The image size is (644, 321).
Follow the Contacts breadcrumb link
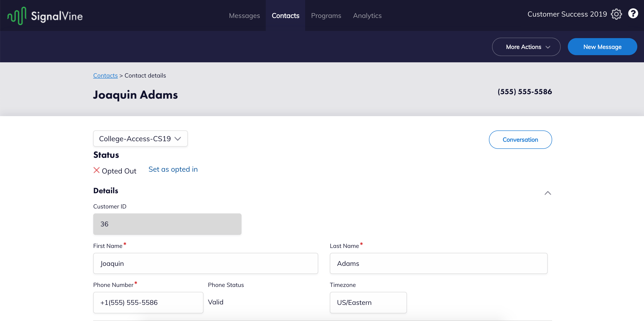105,76
